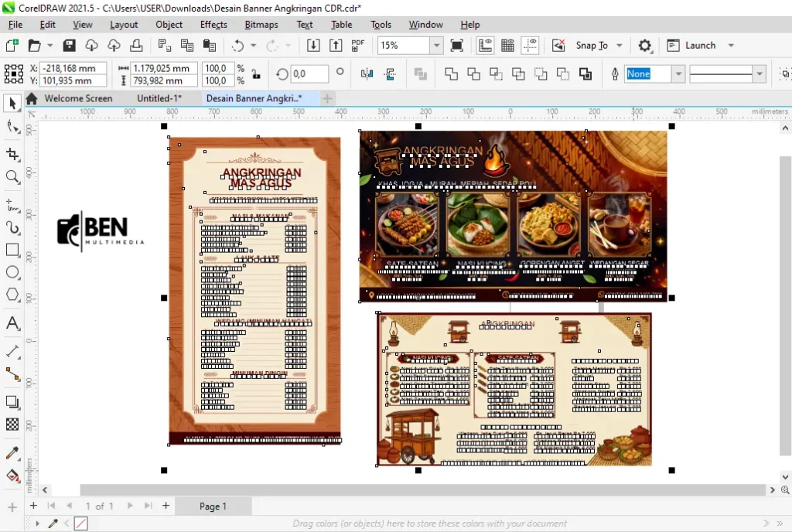Viewport: 792px width, 532px height.
Task: Open the Options gear icon
Action: (x=644, y=46)
